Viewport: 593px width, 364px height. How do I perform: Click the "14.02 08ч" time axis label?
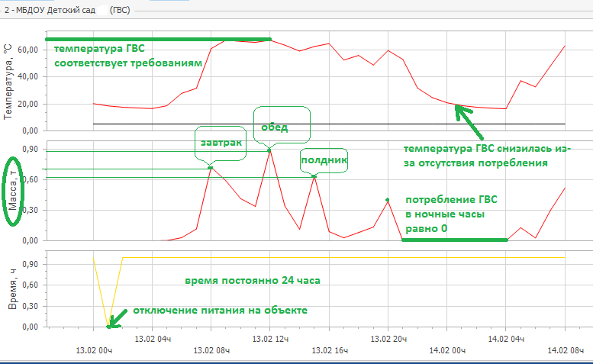coord(565,350)
